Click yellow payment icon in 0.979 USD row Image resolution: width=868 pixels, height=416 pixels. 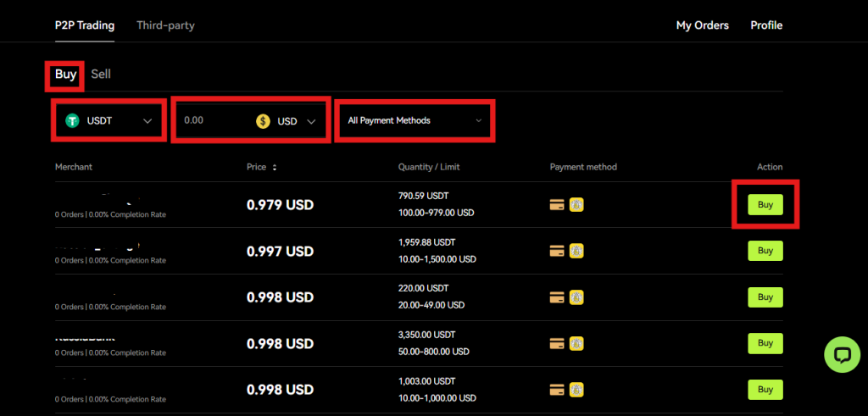(x=576, y=205)
